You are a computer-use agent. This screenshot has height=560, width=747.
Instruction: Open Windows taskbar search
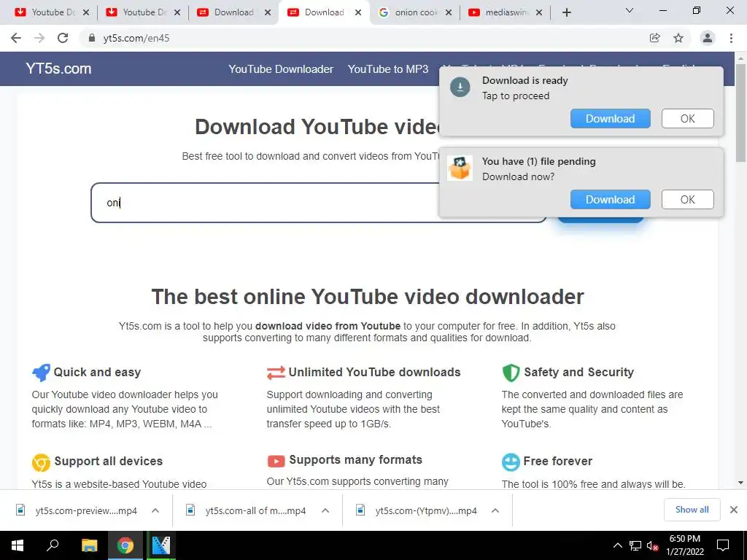[x=53, y=545]
